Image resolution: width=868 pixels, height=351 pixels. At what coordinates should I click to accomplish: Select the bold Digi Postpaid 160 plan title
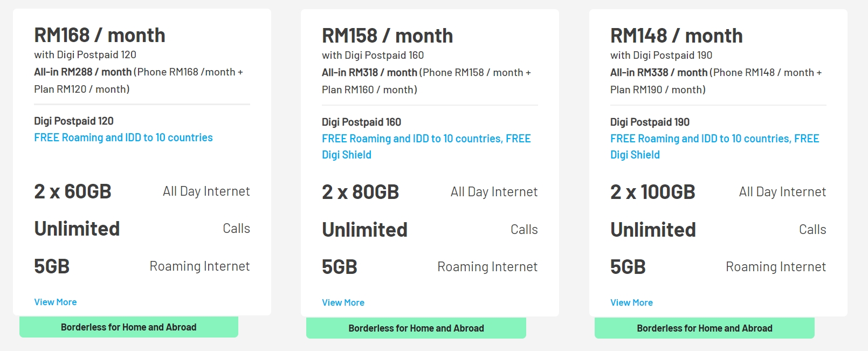(361, 122)
